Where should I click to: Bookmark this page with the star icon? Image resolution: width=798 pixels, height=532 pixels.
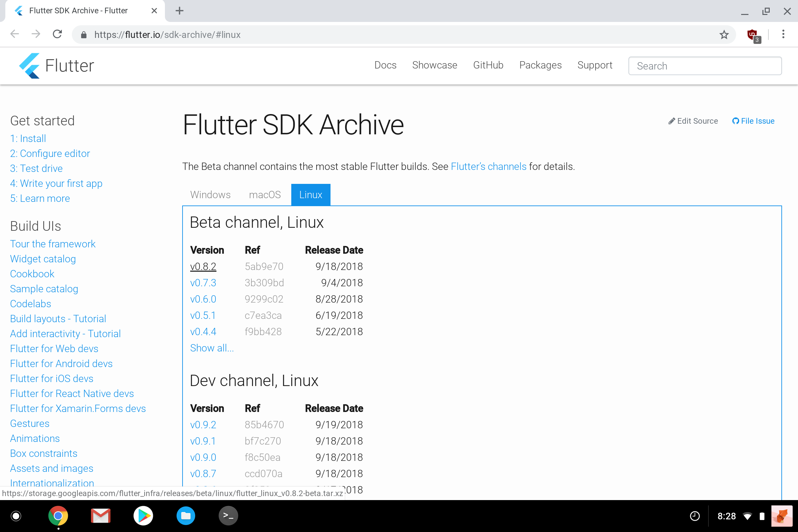725,34
